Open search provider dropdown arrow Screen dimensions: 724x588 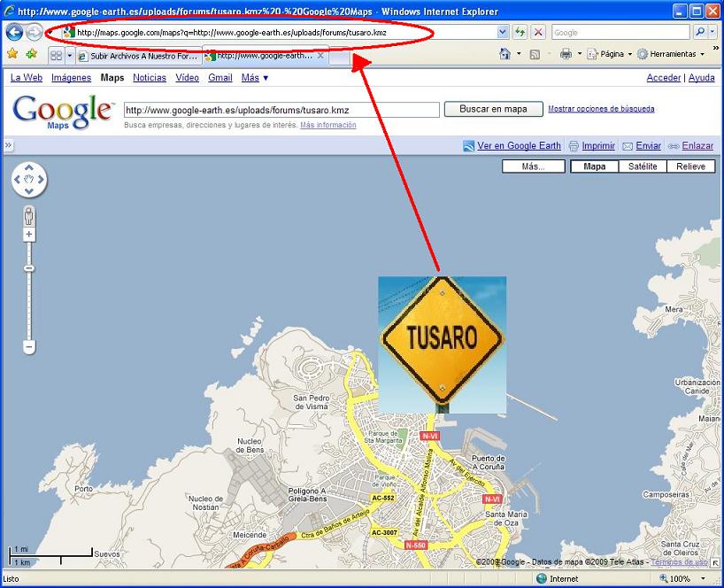[712, 32]
